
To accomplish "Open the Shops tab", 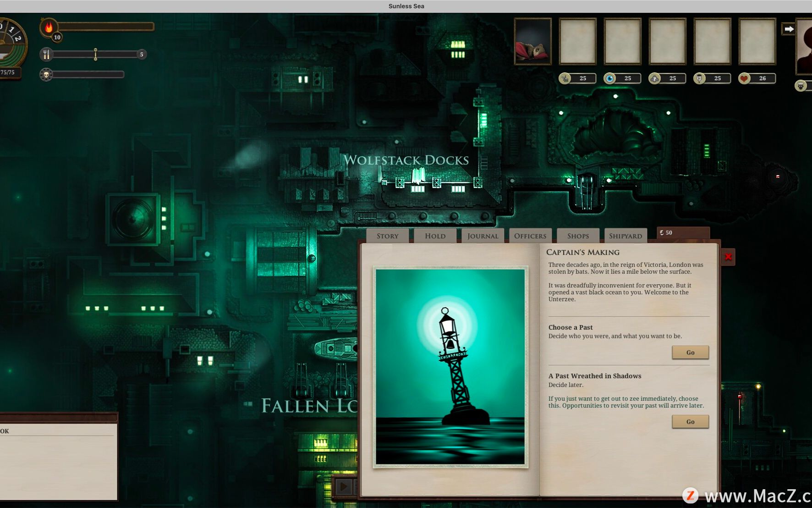I will coord(578,236).
